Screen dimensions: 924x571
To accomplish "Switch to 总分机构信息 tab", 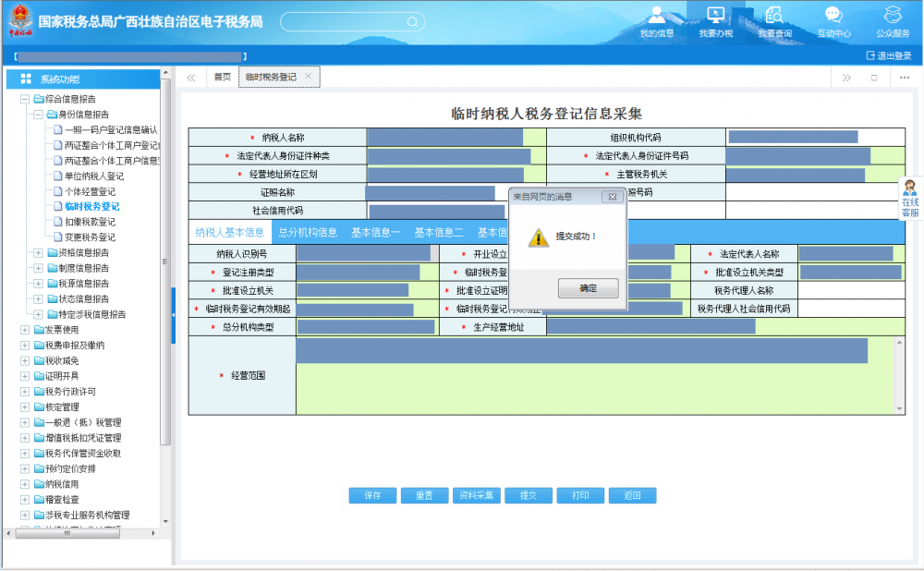I will pyautogui.click(x=308, y=232).
